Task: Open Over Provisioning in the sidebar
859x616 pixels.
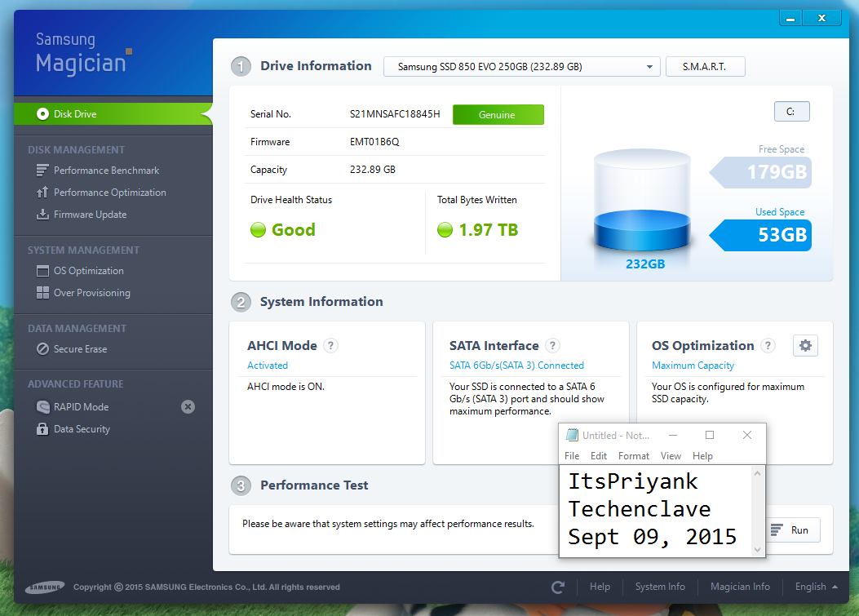Action: [x=91, y=293]
